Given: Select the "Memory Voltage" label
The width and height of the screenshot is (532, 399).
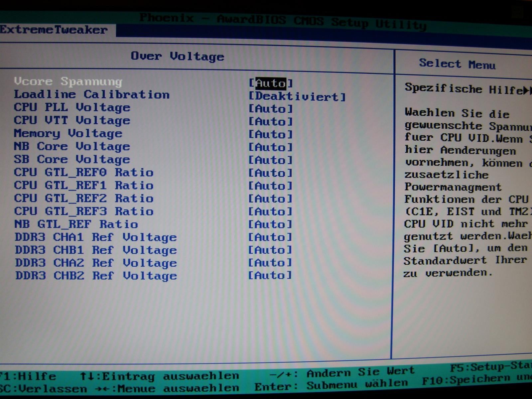Looking at the screenshot, I should pos(68,133).
